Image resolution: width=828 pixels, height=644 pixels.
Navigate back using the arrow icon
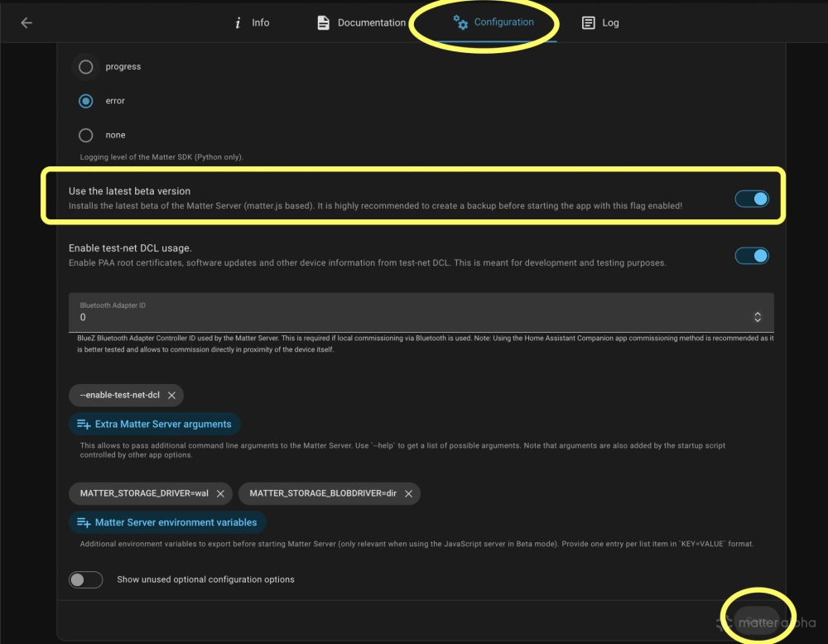(x=26, y=22)
